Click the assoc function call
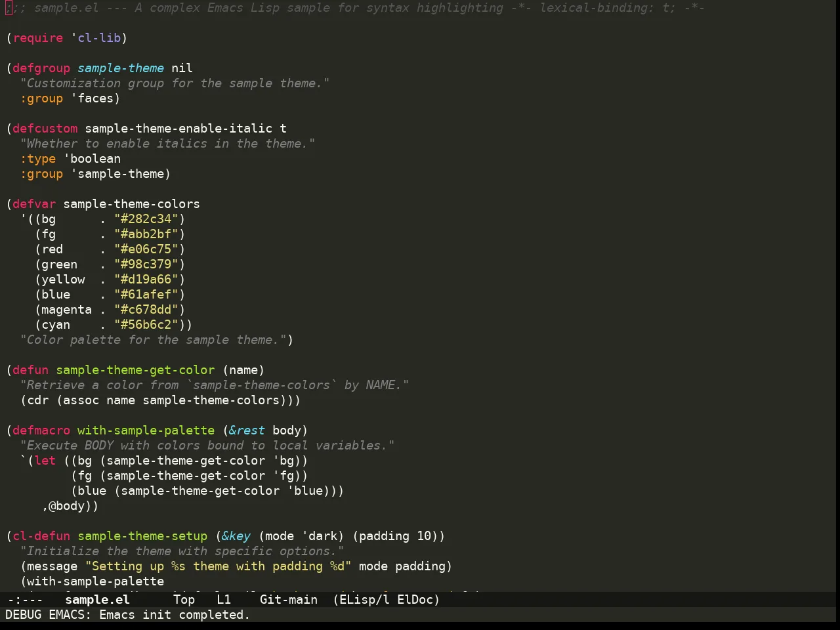 point(81,400)
